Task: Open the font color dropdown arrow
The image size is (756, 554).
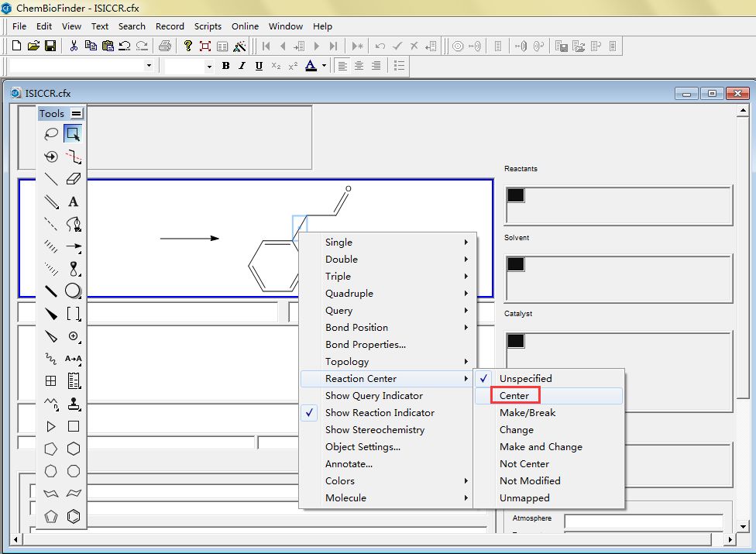Action: click(324, 66)
